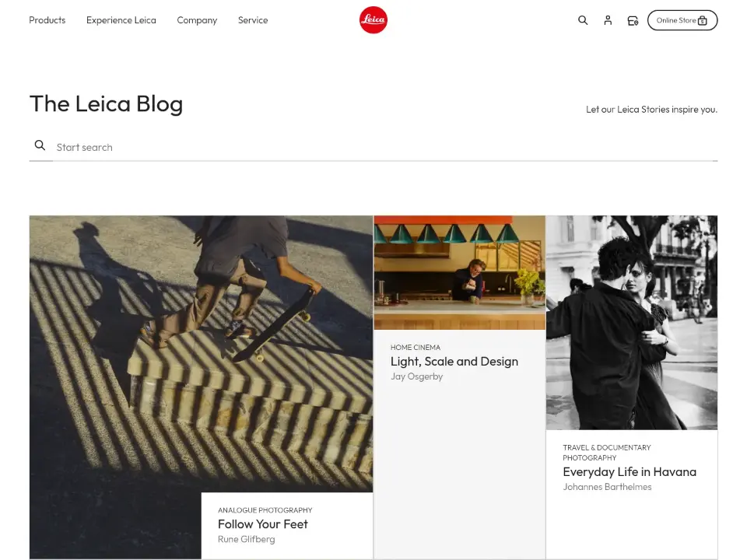Click author name Johannes Barthelmes
This screenshot has width=747, height=560.
coord(607,487)
